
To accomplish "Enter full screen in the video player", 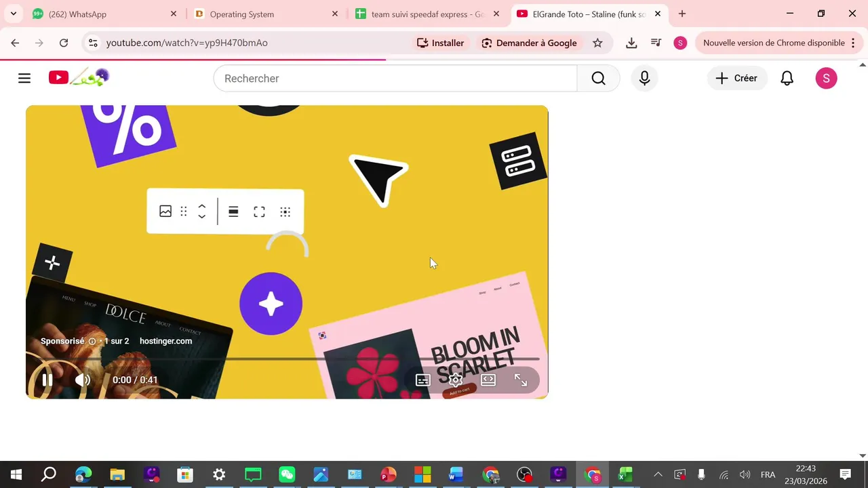I will (521, 380).
